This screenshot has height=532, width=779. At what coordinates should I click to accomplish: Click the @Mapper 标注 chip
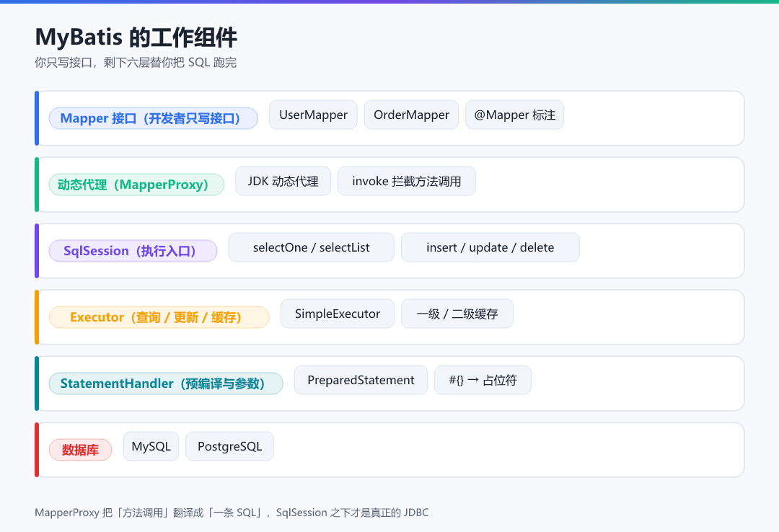pos(515,115)
